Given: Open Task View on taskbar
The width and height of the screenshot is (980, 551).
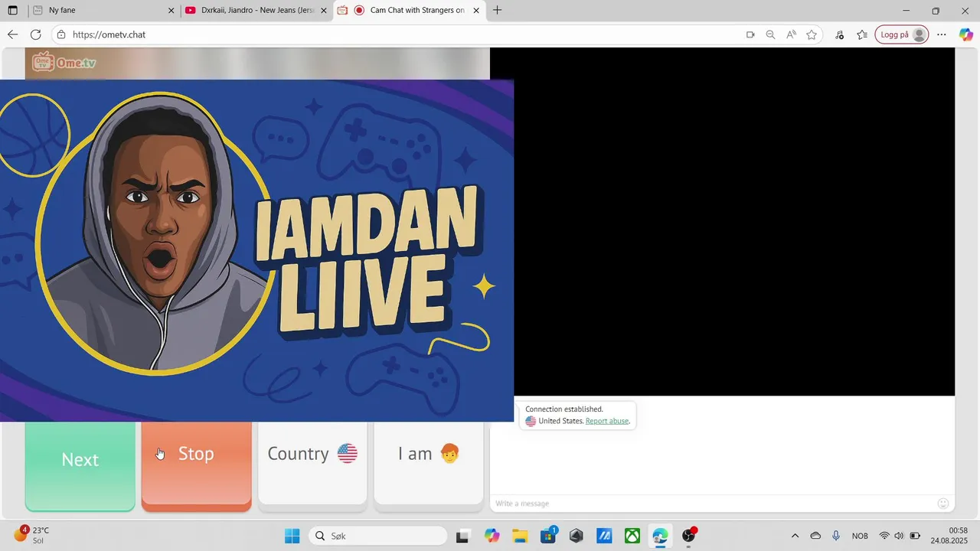Looking at the screenshot, I should [x=462, y=536].
